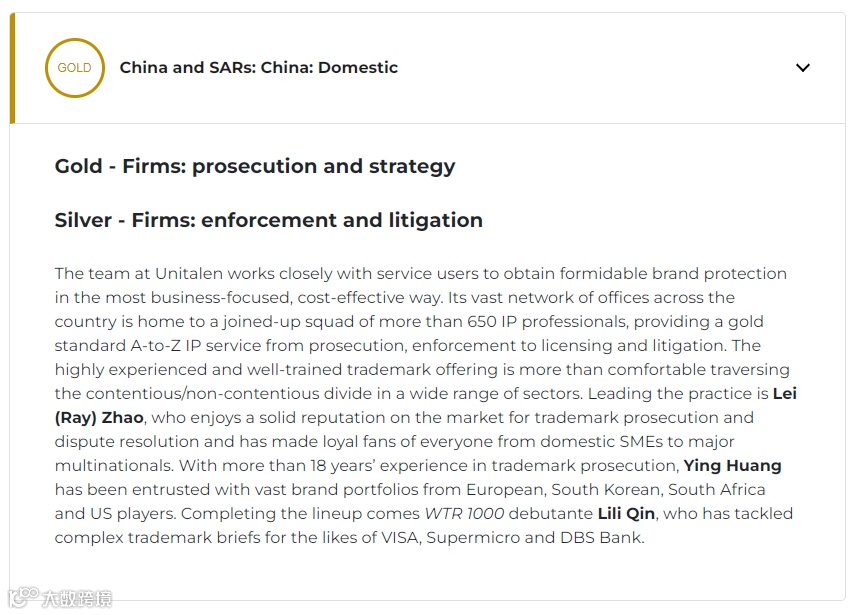Image resolution: width=857 pixels, height=615 pixels.
Task: Click the Ying Huang name
Action: coord(732,465)
